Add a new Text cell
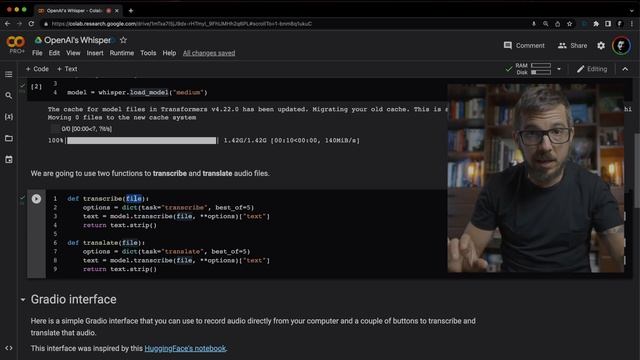Image resolution: width=640 pixels, height=360 pixels. click(x=67, y=69)
